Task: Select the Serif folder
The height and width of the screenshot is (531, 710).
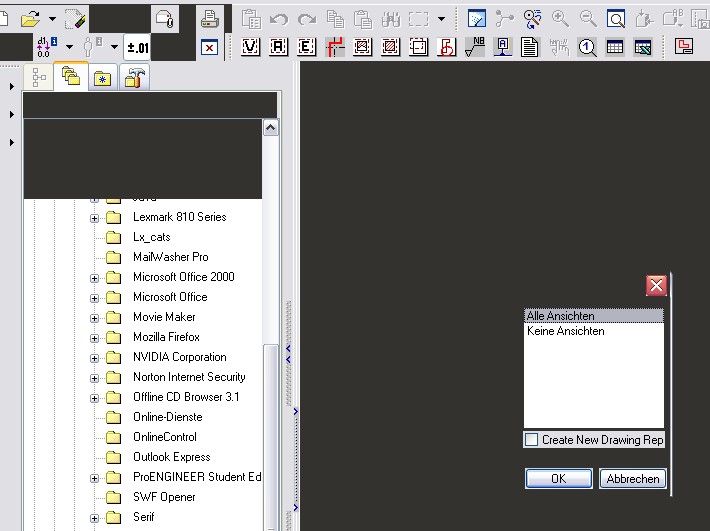Action: (144, 517)
